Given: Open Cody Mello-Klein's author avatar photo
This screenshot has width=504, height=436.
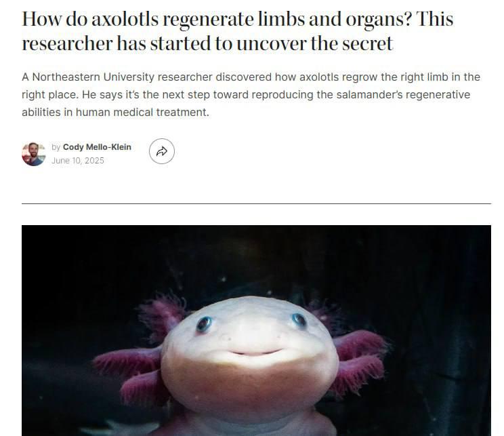Looking at the screenshot, I should 33,154.
